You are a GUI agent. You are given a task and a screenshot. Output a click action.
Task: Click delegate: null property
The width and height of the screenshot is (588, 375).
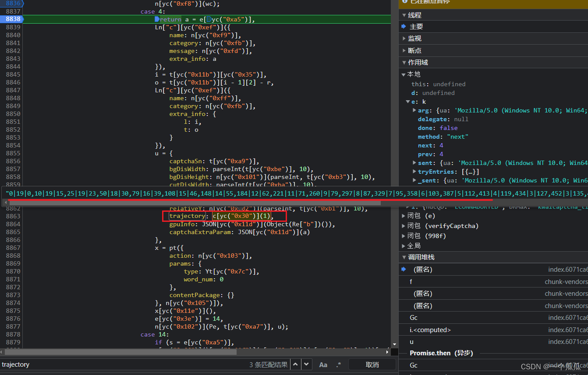click(443, 119)
